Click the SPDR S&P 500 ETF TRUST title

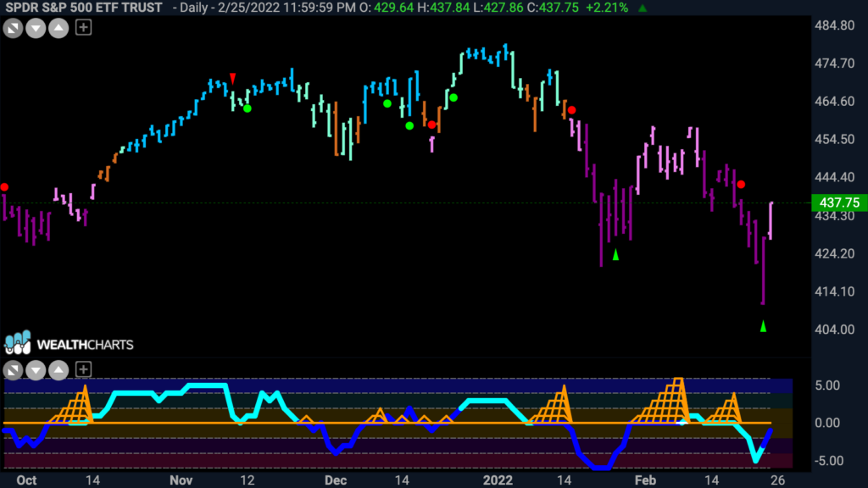point(84,8)
